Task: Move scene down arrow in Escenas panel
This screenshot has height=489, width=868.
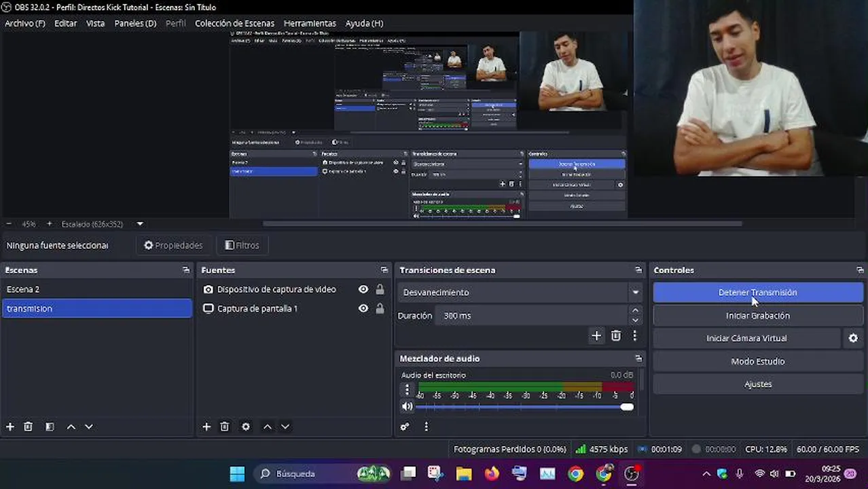Action: (x=88, y=427)
